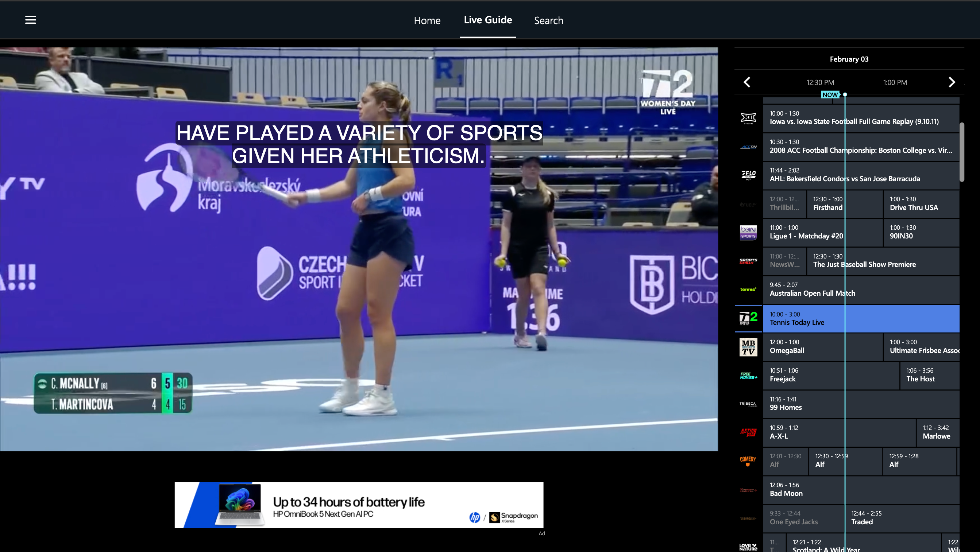Go to earlier guide times arrow
The height and width of the screenshot is (552, 980).
(x=747, y=82)
